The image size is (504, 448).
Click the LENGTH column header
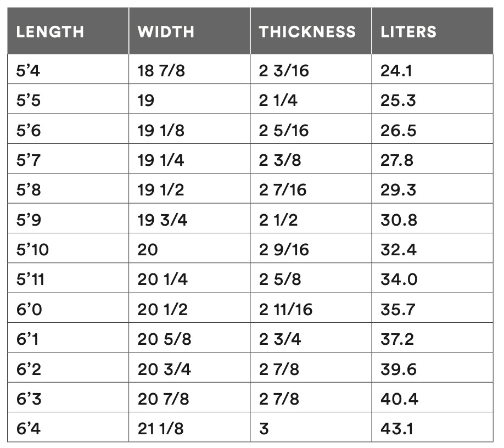tap(50, 31)
